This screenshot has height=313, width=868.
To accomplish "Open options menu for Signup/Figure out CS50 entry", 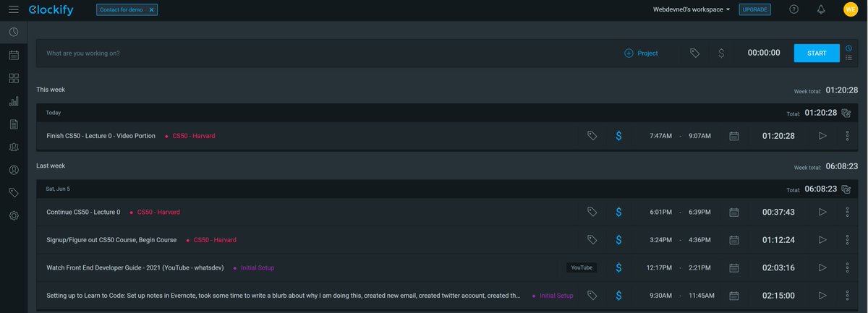I will [x=847, y=240].
